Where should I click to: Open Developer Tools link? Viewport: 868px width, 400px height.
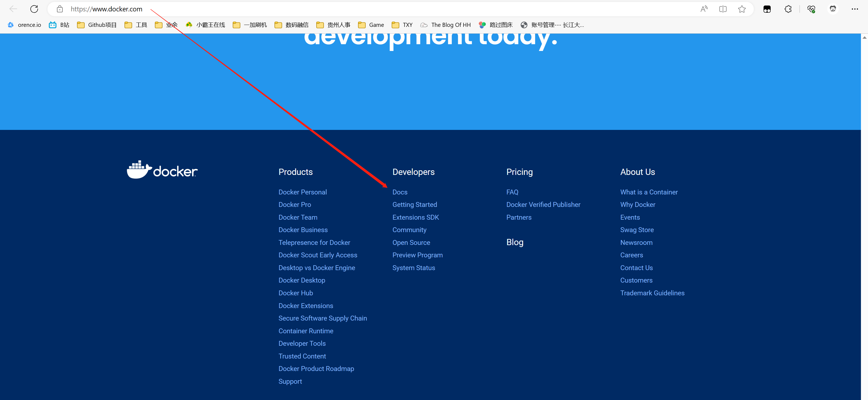(x=302, y=344)
